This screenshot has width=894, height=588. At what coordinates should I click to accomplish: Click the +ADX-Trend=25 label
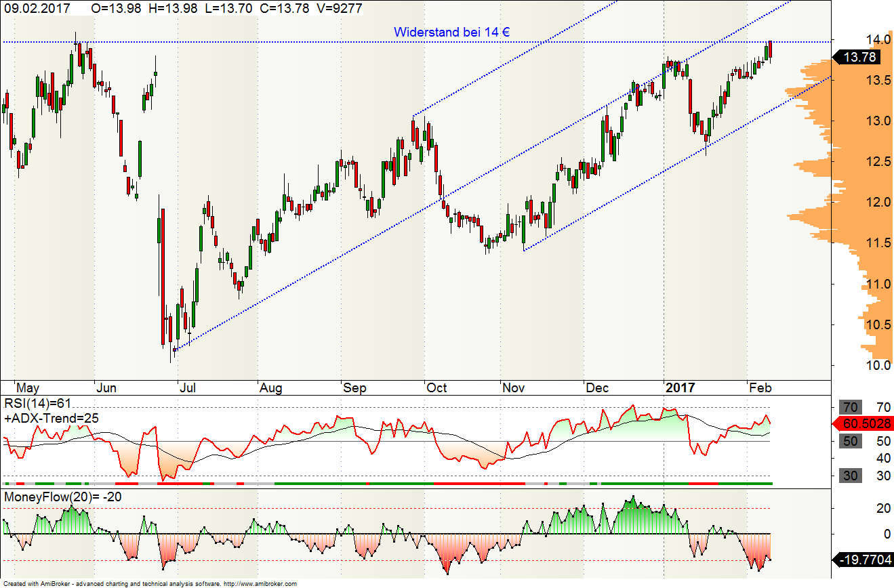pyautogui.click(x=52, y=419)
